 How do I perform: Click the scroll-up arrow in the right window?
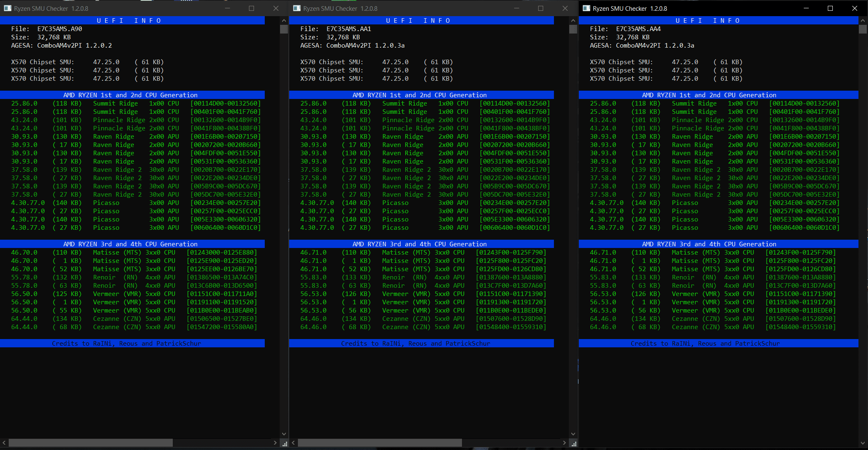[x=863, y=20]
